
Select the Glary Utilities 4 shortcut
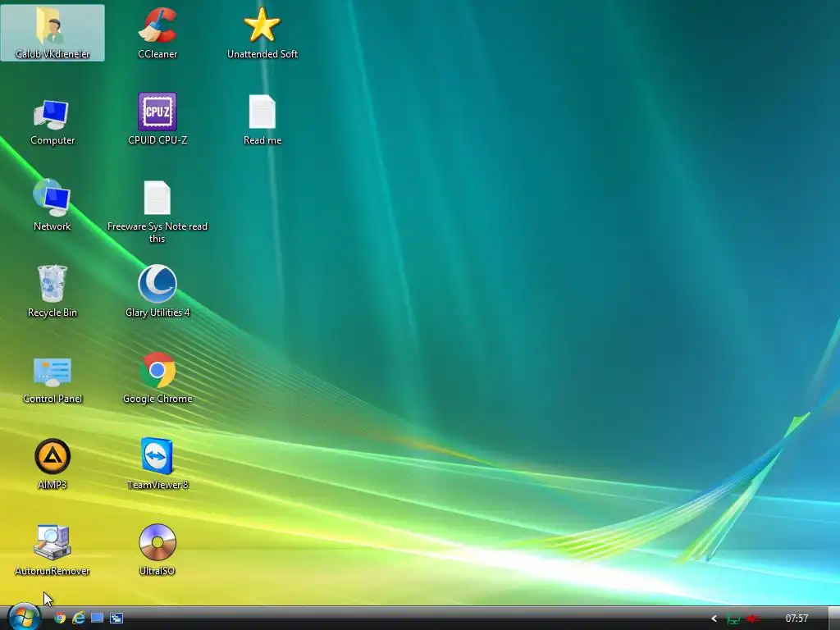tap(157, 291)
